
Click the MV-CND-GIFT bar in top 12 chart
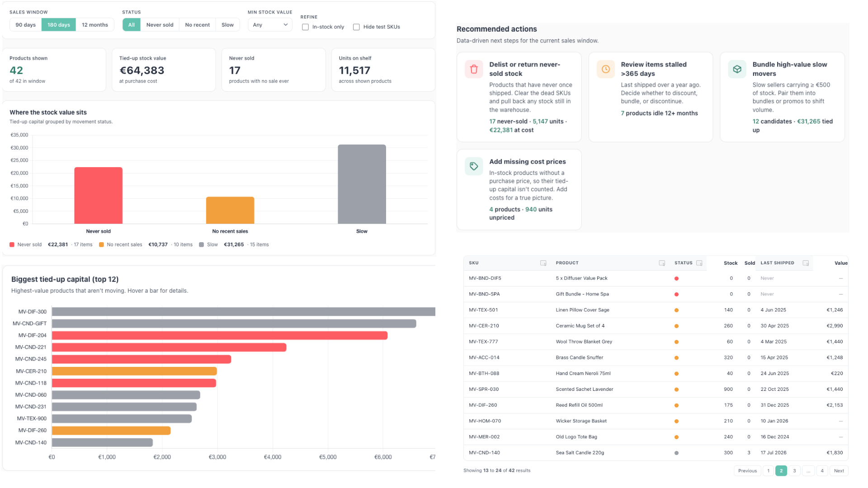(x=234, y=324)
